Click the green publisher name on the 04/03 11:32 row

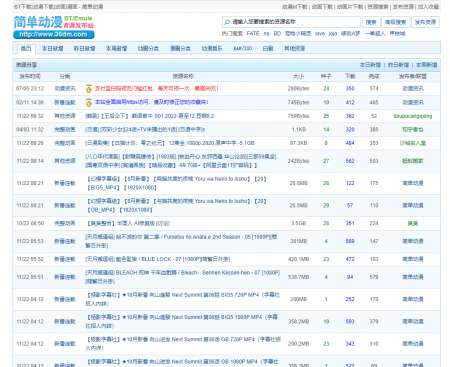pyautogui.click(x=413, y=129)
